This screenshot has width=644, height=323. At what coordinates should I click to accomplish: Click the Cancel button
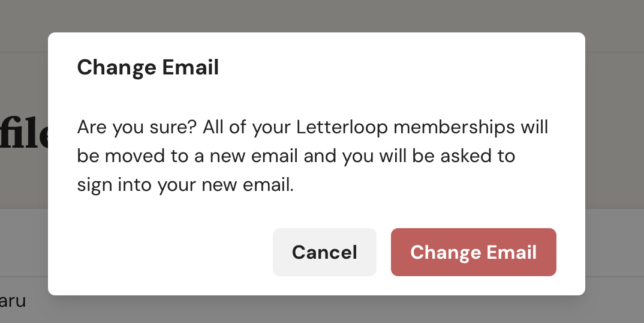tap(324, 252)
